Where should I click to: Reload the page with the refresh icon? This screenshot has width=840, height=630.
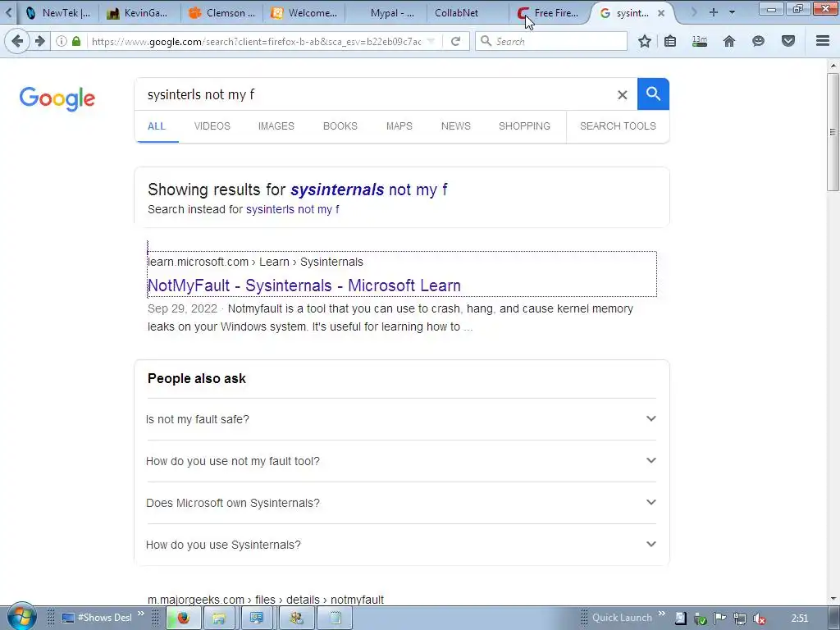455,41
